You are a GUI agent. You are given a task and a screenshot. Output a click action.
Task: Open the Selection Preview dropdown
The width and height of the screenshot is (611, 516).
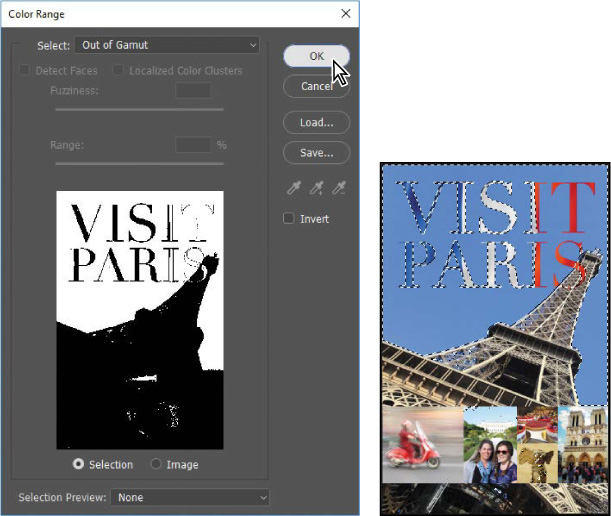(x=190, y=497)
